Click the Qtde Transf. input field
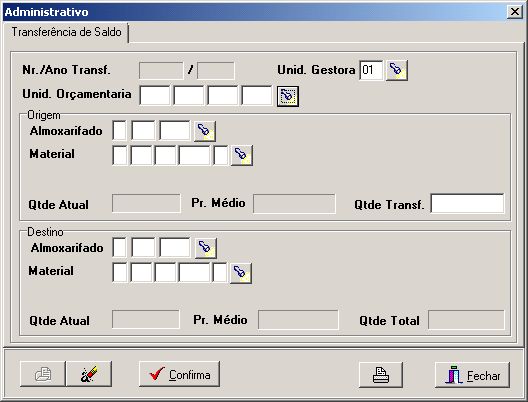 click(x=467, y=203)
